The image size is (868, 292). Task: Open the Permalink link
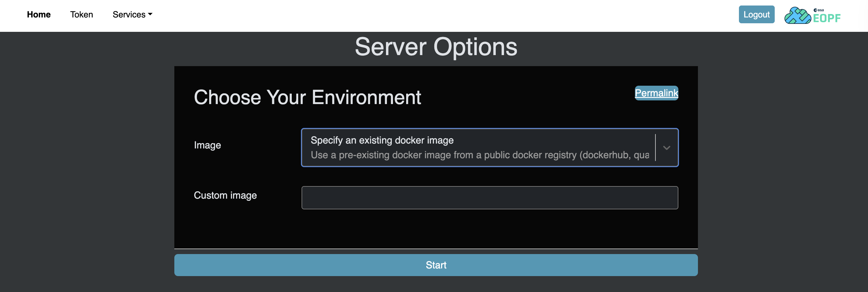(x=656, y=93)
